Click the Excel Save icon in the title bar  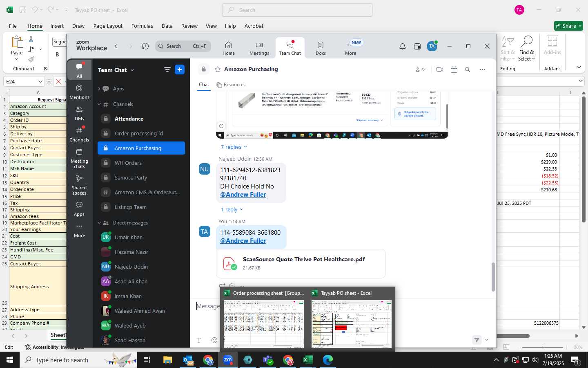pos(23,10)
